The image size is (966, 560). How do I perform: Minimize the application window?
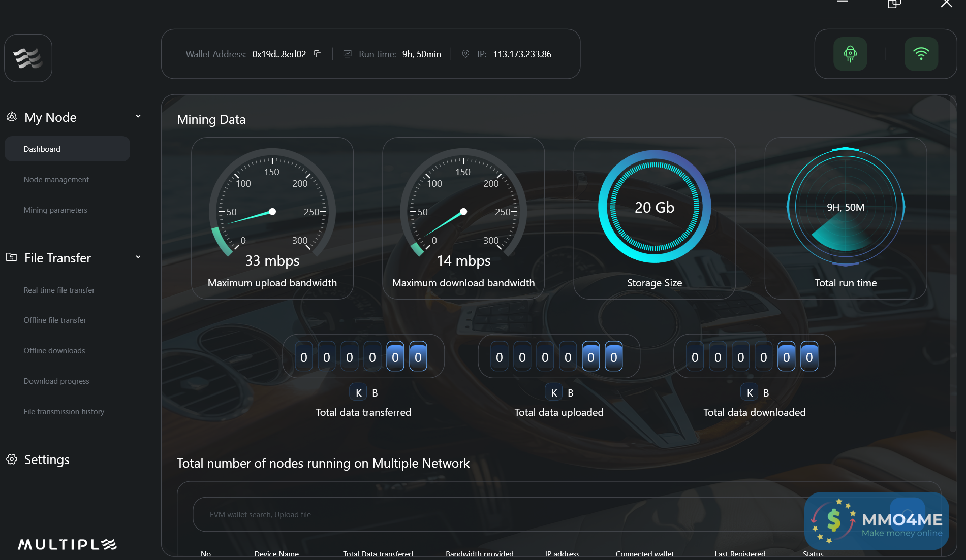click(843, 2)
